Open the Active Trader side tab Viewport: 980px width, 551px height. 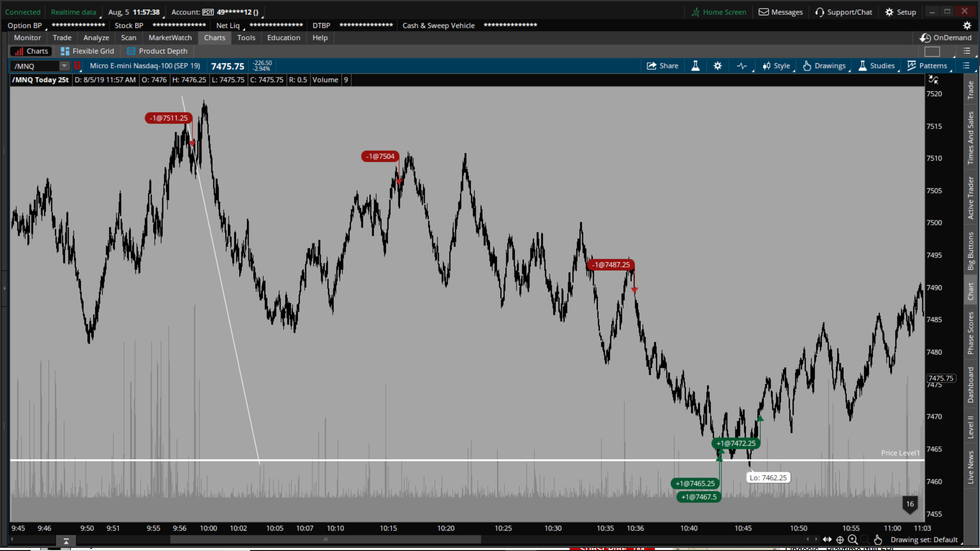click(x=971, y=198)
